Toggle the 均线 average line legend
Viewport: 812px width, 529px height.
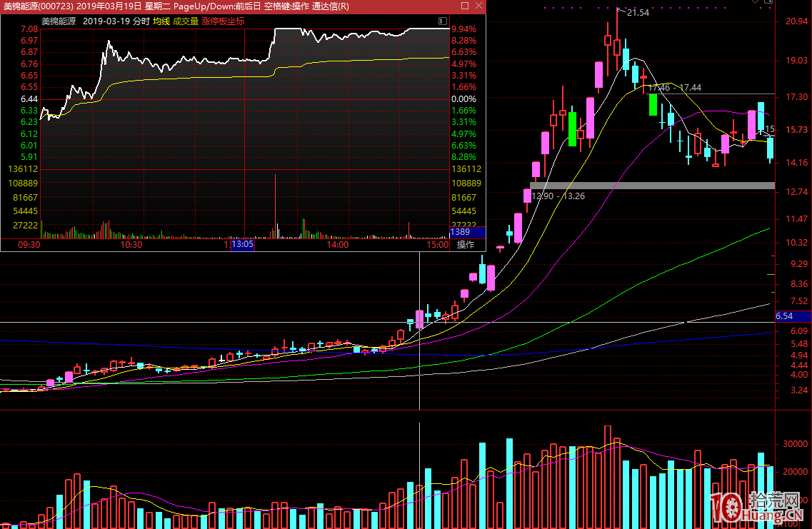click(x=161, y=21)
